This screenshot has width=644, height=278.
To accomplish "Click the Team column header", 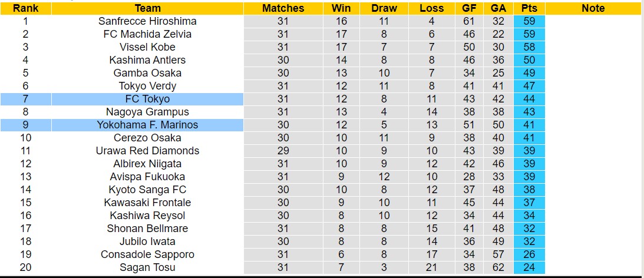I will (147, 8).
